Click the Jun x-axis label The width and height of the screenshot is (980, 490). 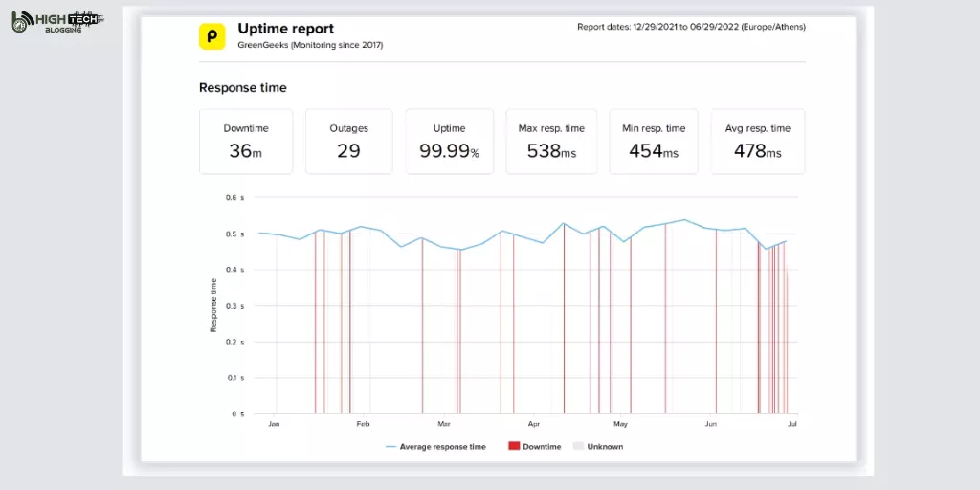711,424
